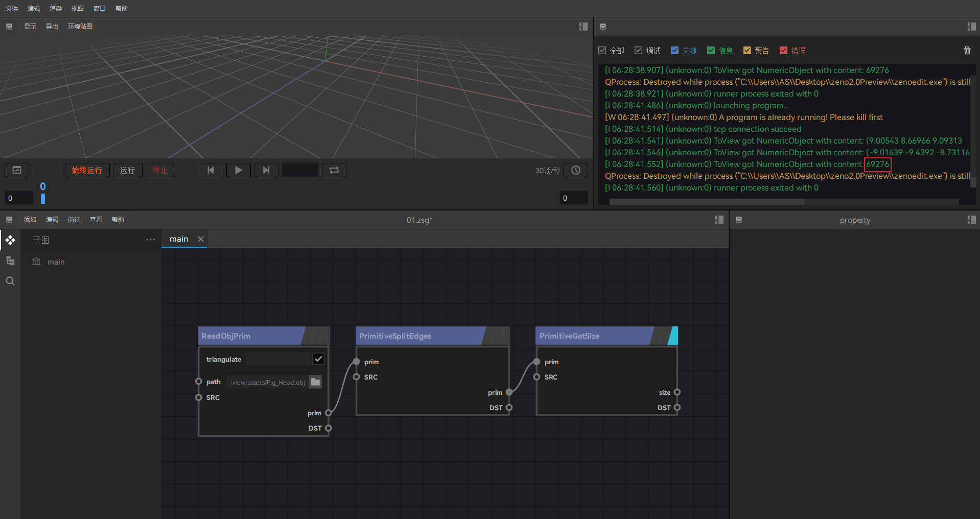Open the viewport panel dropdown menu

(x=9, y=27)
